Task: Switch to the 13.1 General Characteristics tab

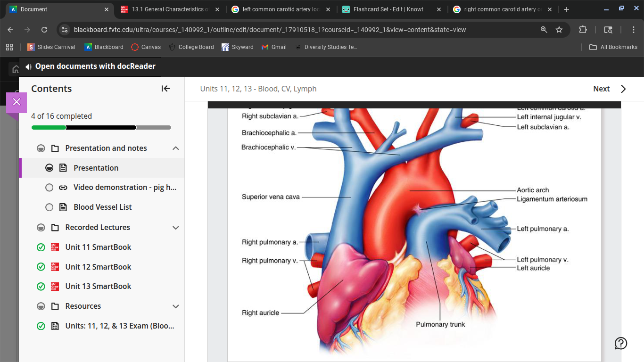Action: pyautogui.click(x=167, y=9)
